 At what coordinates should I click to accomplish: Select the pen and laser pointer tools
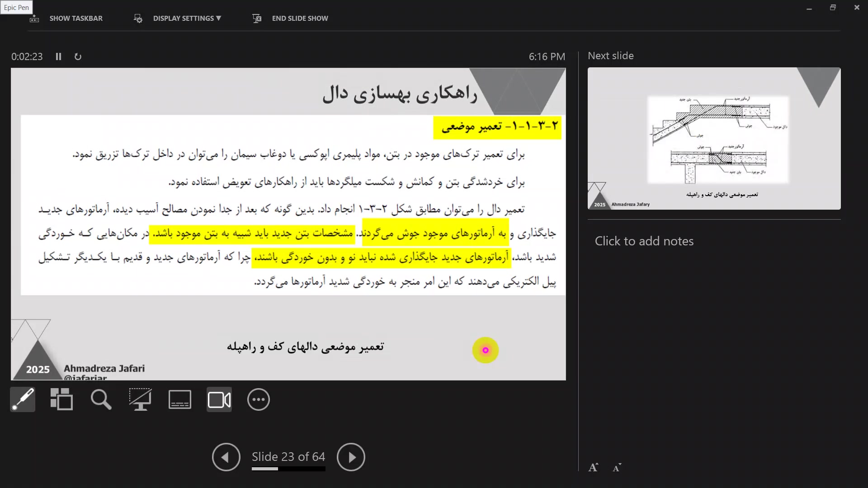tap(23, 399)
